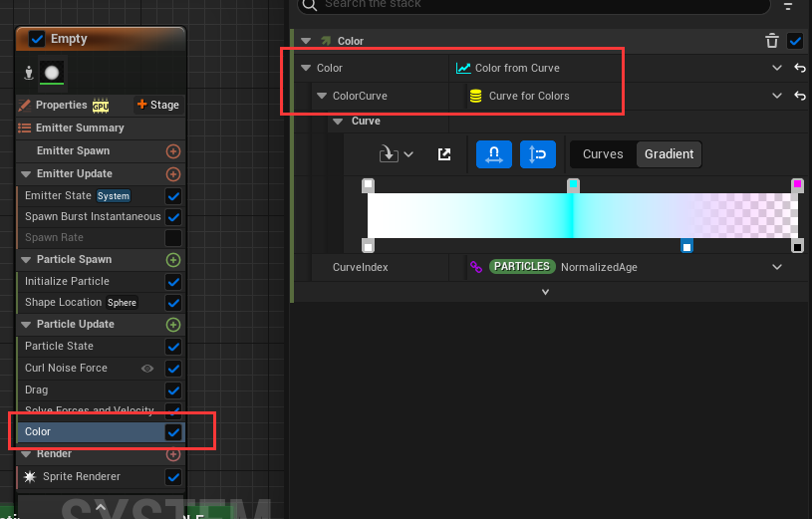Reset the ColorCurve input to default
812x519 pixels.
click(799, 97)
